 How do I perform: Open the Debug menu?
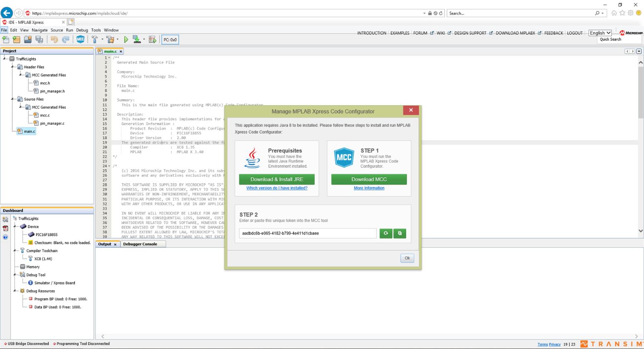pyautogui.click(x=82, y=30)
